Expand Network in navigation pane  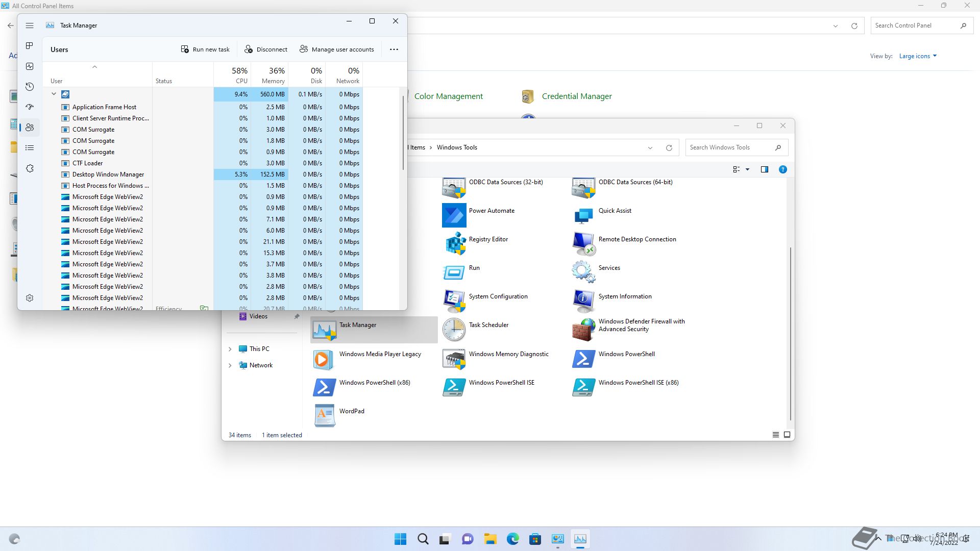(230, 365)
